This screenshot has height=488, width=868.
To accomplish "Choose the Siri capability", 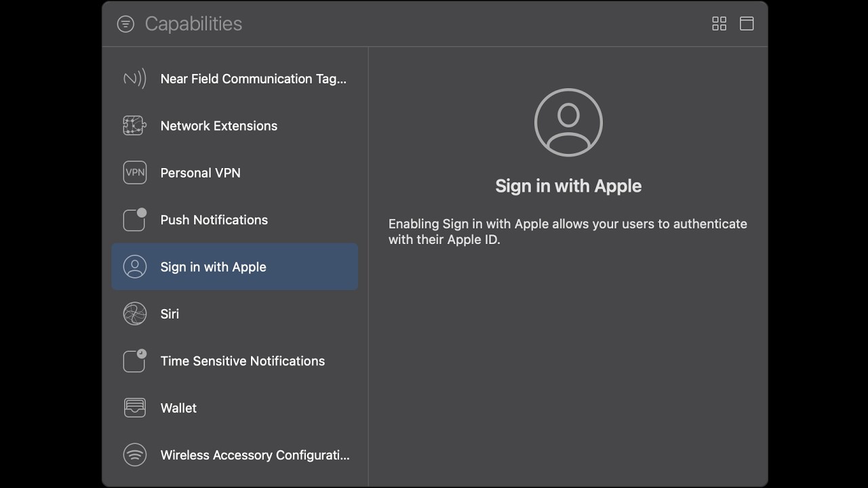I will pyautogui.click(x=235, y=314).
